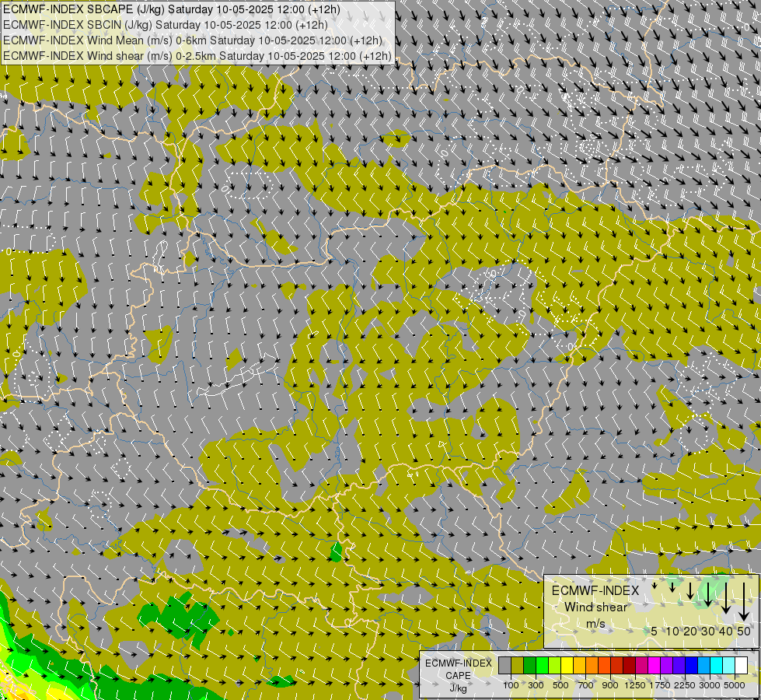
Task: Click the 30 m/s wind shear legend arrow
Action: [708, 594]
